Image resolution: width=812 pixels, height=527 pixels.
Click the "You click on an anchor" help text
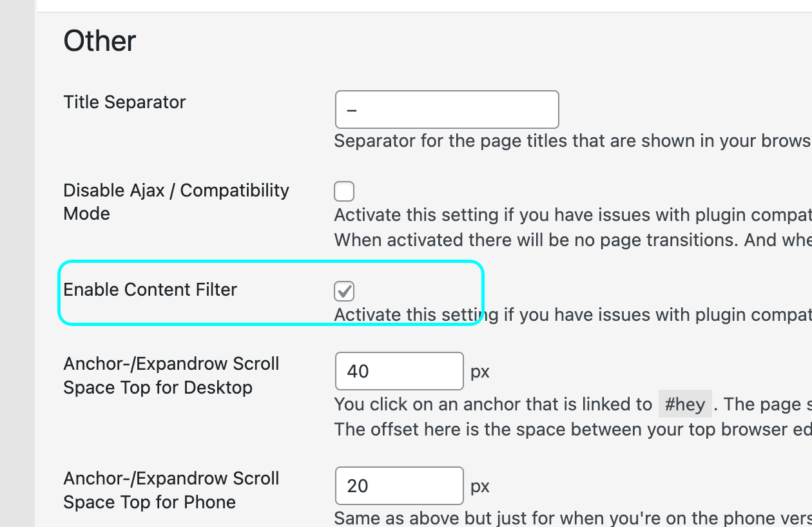493,405
